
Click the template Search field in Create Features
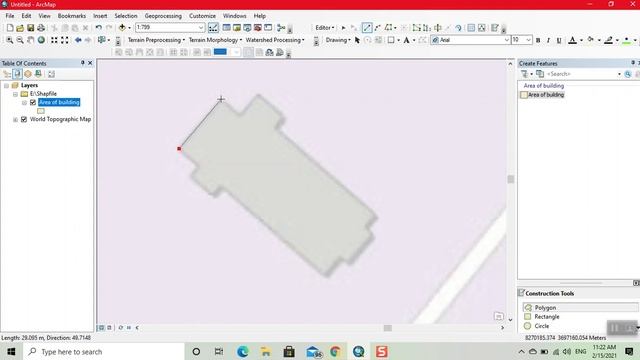pos(581,74)
